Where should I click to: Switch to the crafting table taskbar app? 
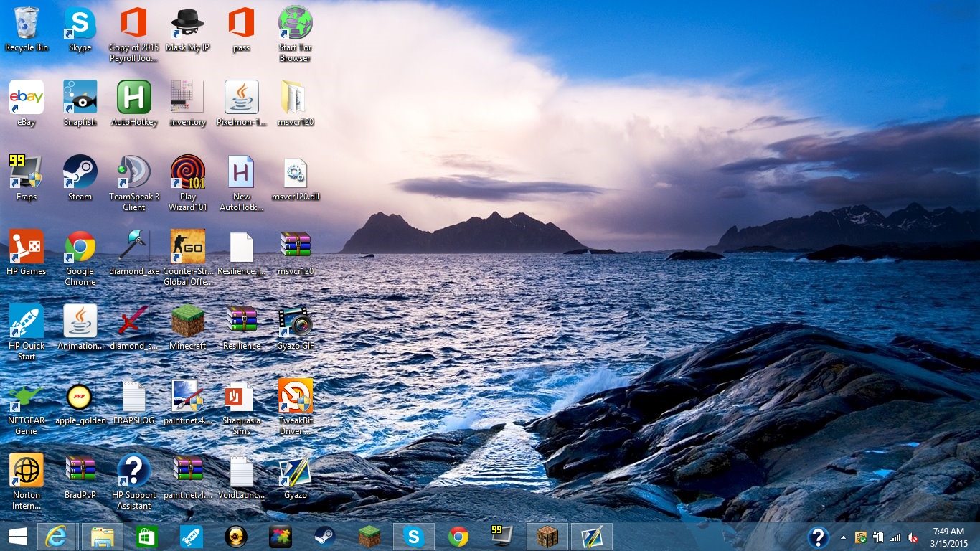[547, 536]
